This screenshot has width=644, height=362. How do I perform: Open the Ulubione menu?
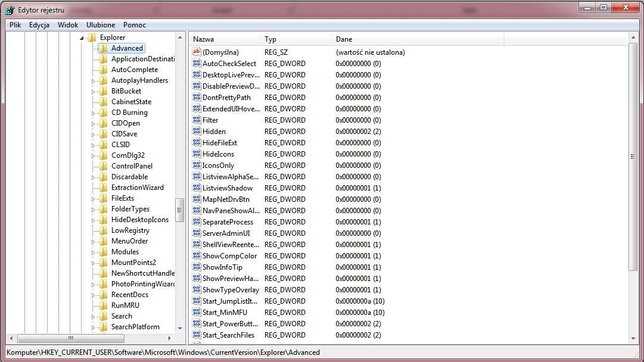101,24
